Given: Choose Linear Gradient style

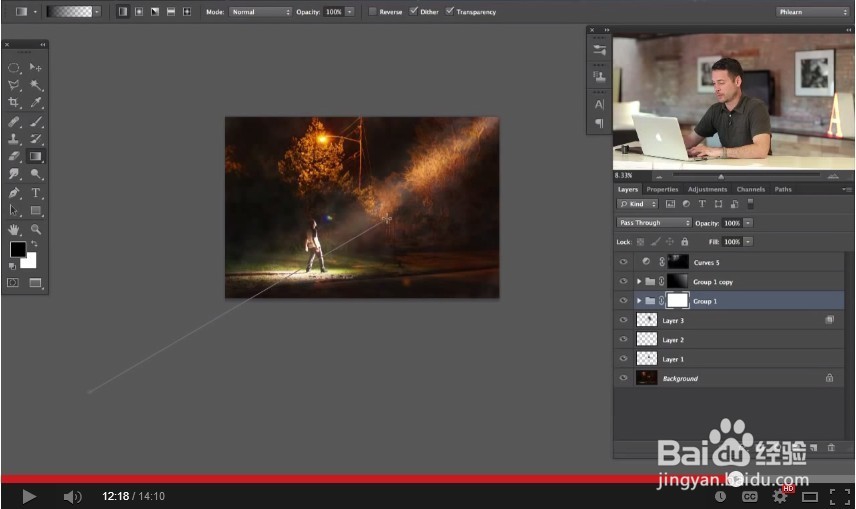Looking at the screenshot, I should [x=123, y=11].
